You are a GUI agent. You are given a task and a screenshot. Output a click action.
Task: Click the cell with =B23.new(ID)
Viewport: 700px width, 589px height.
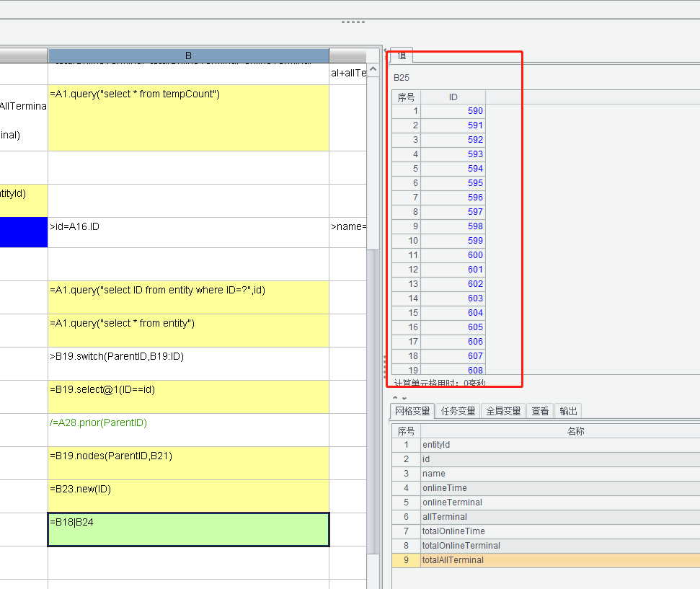[188, 496]
